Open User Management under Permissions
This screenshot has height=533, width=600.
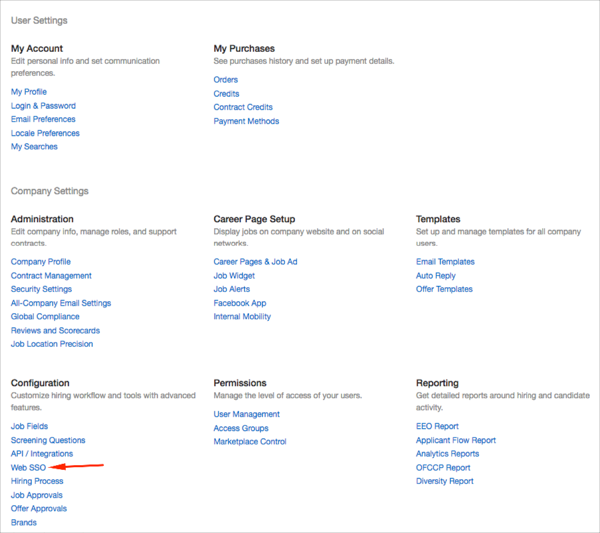[247, 414]
